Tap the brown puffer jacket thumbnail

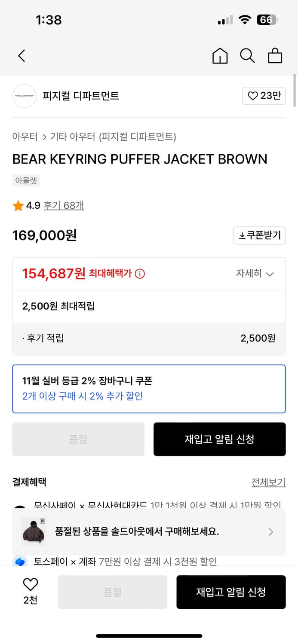click(x=34, y=532)
